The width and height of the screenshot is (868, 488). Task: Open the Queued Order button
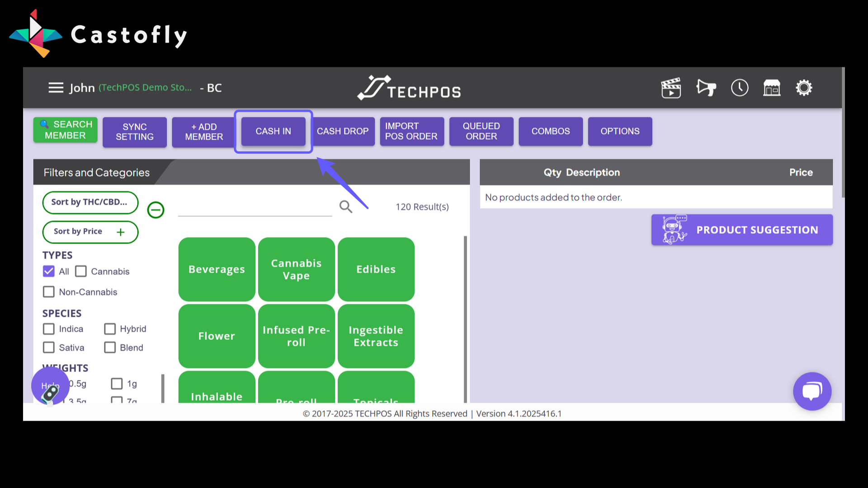[481, 131]
